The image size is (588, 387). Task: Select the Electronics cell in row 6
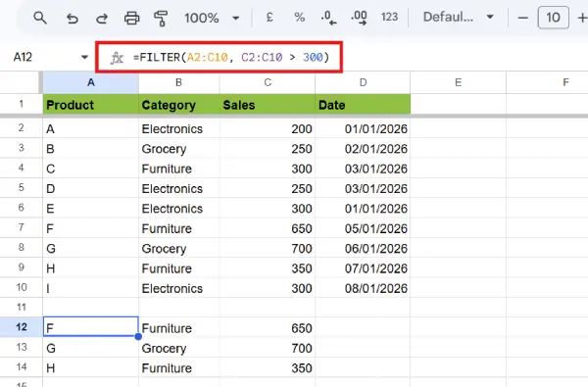(179, 208)
